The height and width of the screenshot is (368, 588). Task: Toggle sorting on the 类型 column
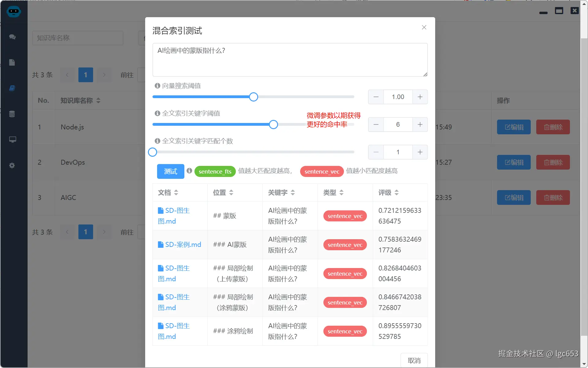coord(341,193)
